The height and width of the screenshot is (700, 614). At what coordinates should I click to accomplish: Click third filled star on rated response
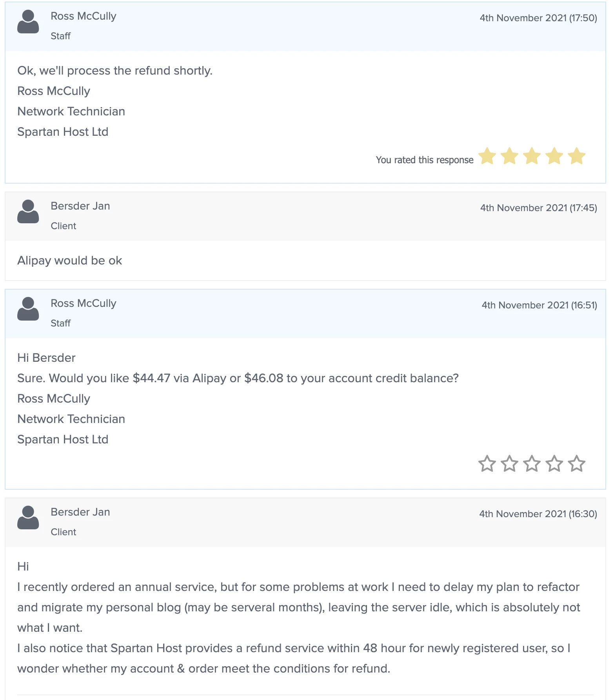[532, 156]
